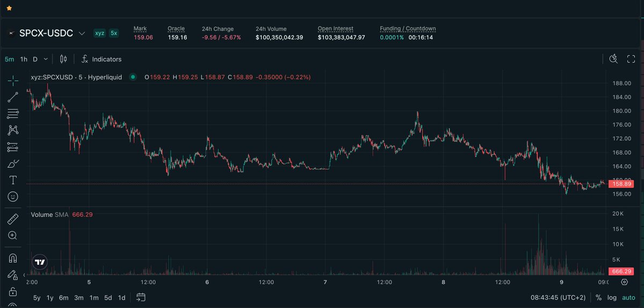Click the Open Interest label
This screenshot has width=644, height=308.
336,28
